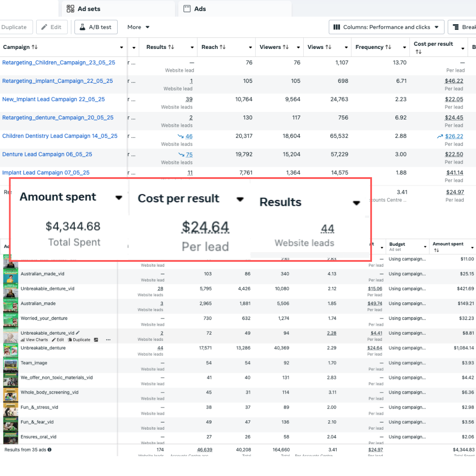
Task: Click the pencil Edit action under Unbreakable_denture_vid
Action: 58,340
